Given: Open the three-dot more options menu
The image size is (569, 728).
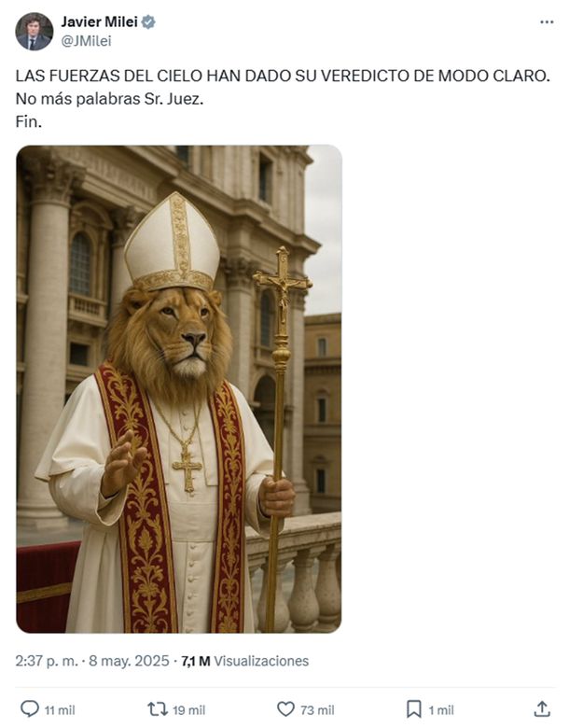Looking at the screenshot, I should [547, 22].
